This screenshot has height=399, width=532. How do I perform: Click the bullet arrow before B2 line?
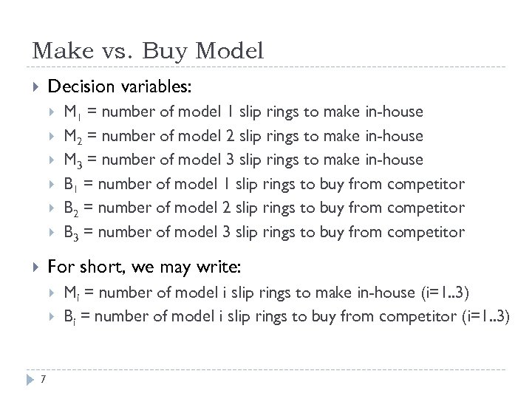coord(54,208)
